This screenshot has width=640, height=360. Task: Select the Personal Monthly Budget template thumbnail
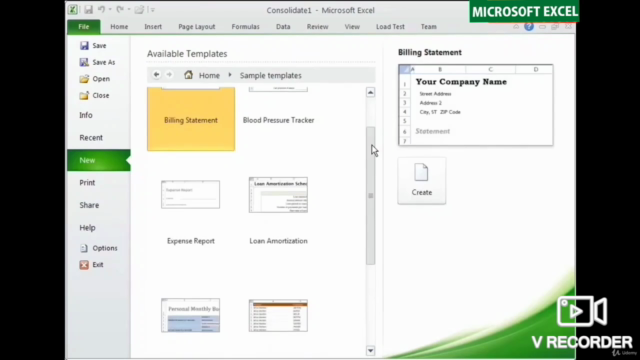tap(191, 315)
